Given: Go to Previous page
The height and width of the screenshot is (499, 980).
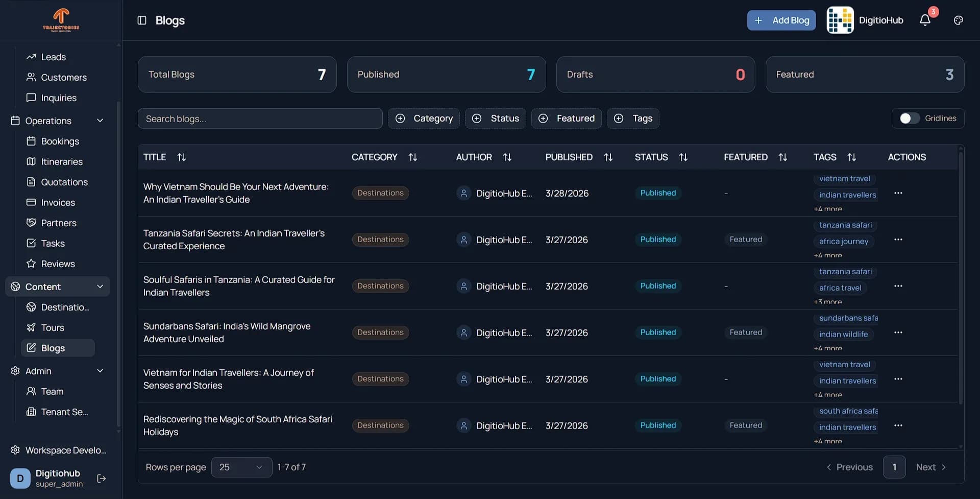Looking at the screenshot, I should pyautogui.click(x=849, y=467).
